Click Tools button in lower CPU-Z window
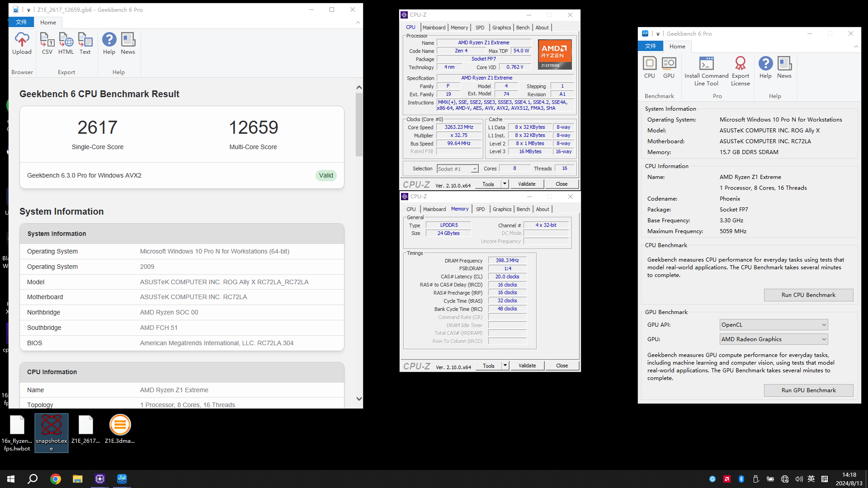This screenshot has height=488, width=868. [x=488, y=366]
